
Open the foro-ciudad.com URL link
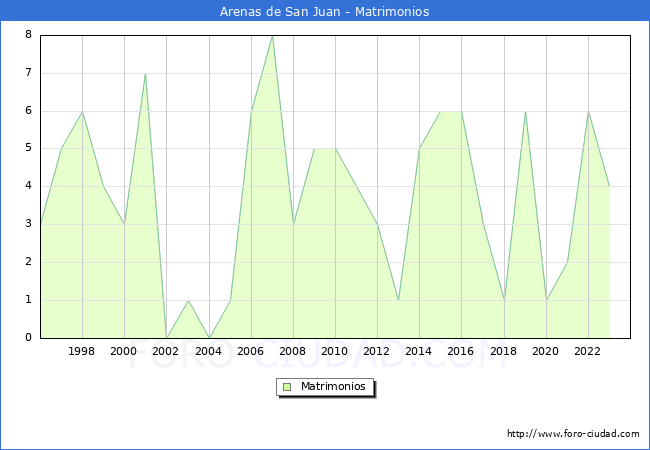click(573, 434)
